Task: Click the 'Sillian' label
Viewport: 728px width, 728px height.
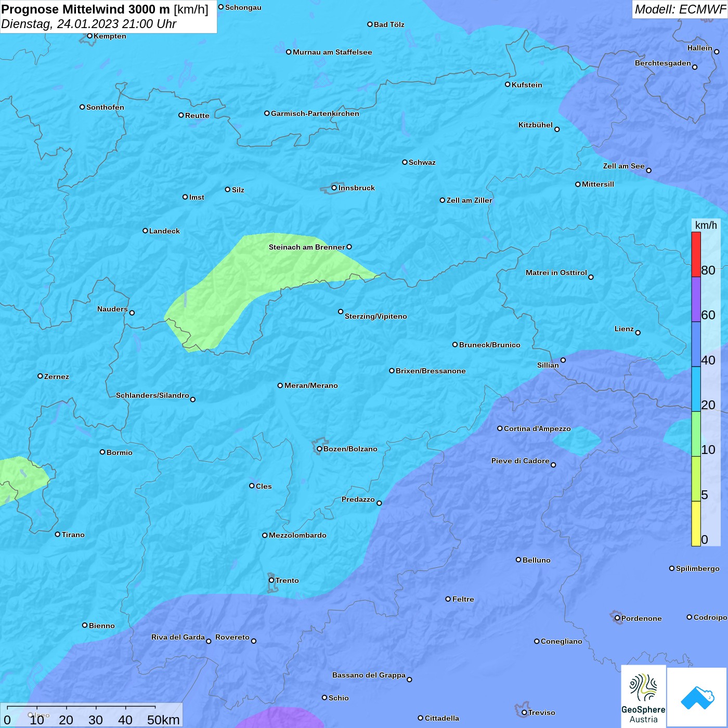Action: 548,365
